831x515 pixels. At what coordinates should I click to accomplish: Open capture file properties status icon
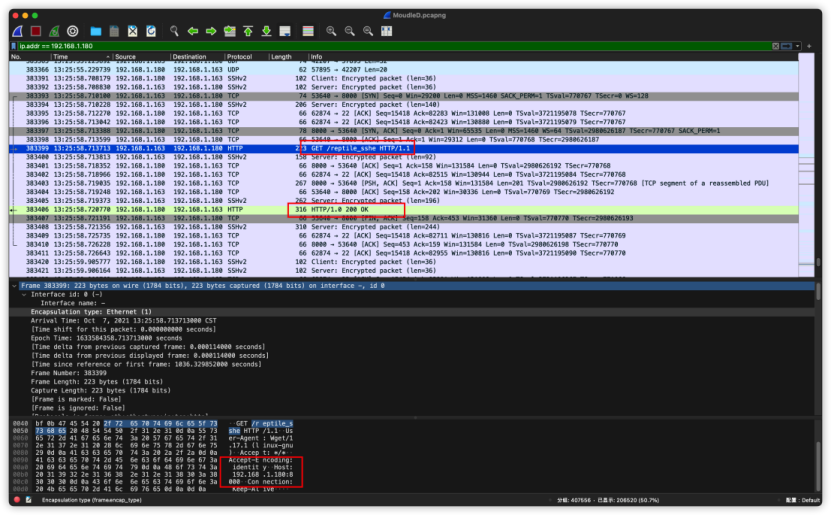coord(29,500)
